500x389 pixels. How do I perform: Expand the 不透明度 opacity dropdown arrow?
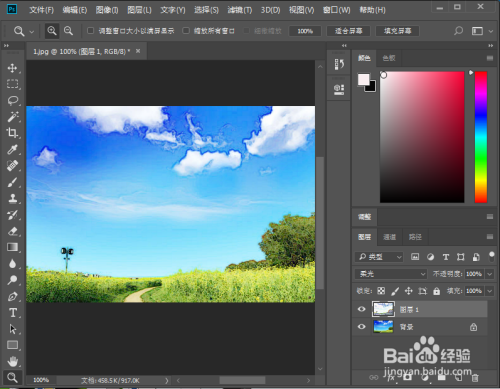(489, 274)
